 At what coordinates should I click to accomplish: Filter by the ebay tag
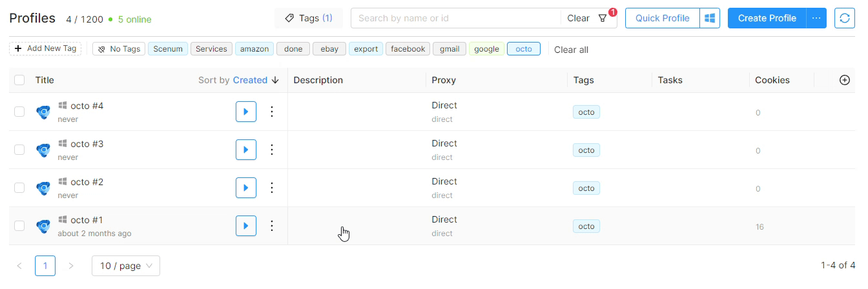[329, 49]
